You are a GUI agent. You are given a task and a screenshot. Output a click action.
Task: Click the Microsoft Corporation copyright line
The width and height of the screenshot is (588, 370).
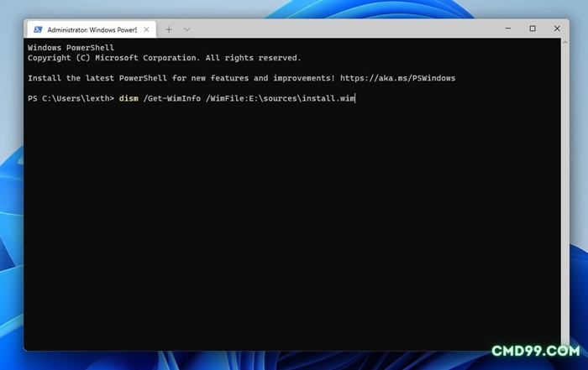(165, 58)
